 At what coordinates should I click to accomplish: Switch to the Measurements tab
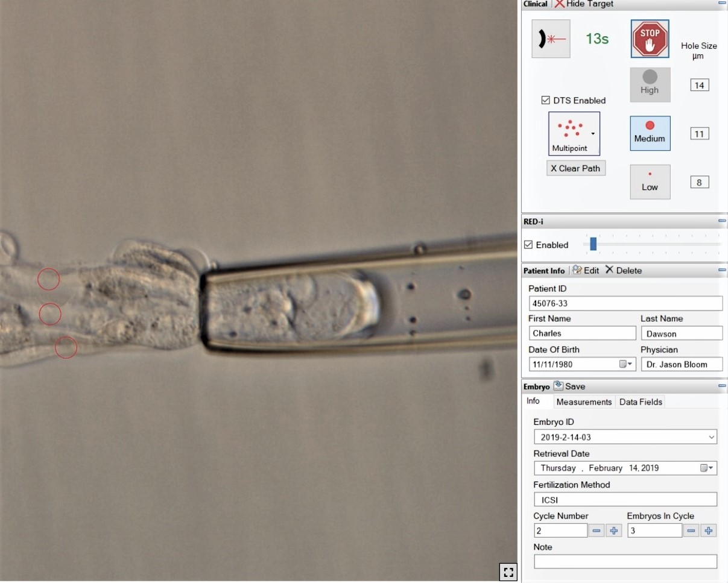[x=584, y=402]
